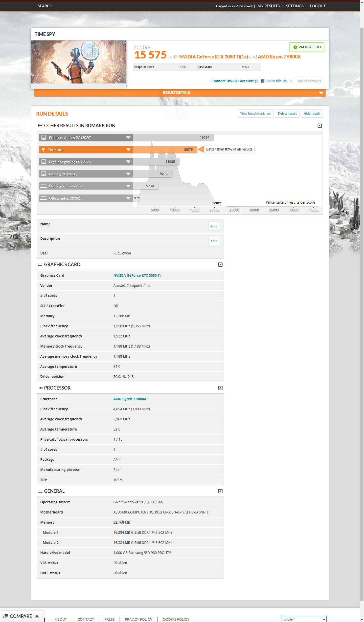Open the Cookie Policy footer link

point(176,619)
